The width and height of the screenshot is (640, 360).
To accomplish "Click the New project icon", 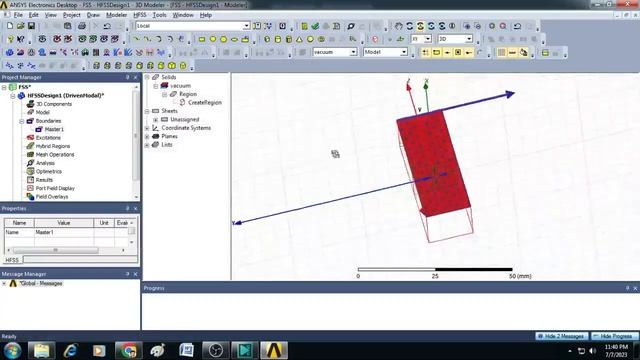I will 10,26.
